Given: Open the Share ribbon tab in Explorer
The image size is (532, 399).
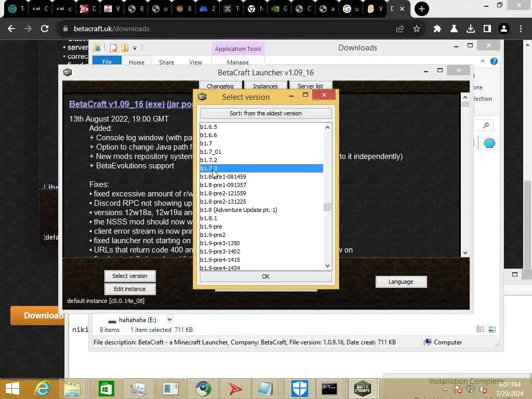Looking at the screenshot, I should [x=166, y=62].
